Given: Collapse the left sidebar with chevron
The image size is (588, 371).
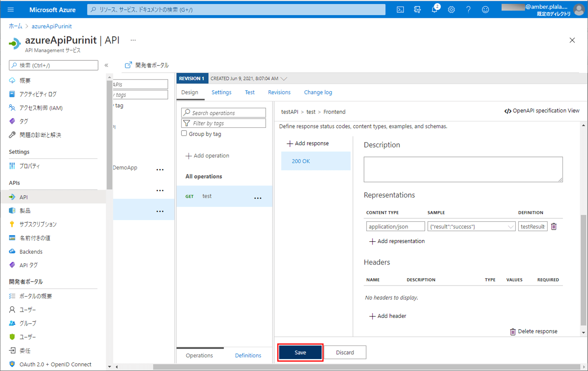Looking at the screenshot, I should coord(106,65).
